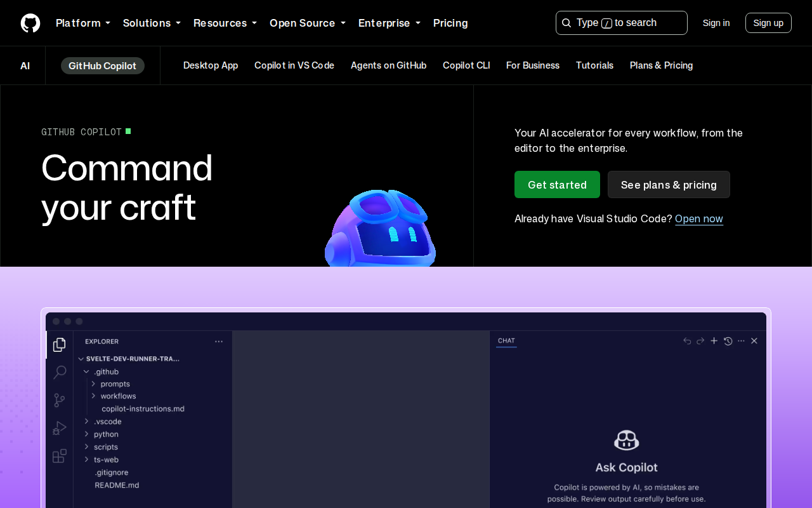Switch to Agents on GitHub tab
The image size is (812, 508).
coord(389,65)
